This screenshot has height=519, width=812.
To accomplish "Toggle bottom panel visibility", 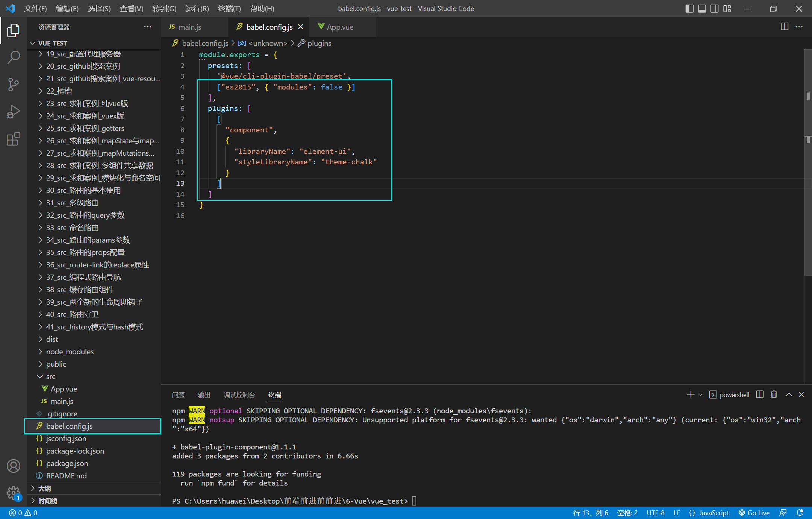I will [702, 8].
